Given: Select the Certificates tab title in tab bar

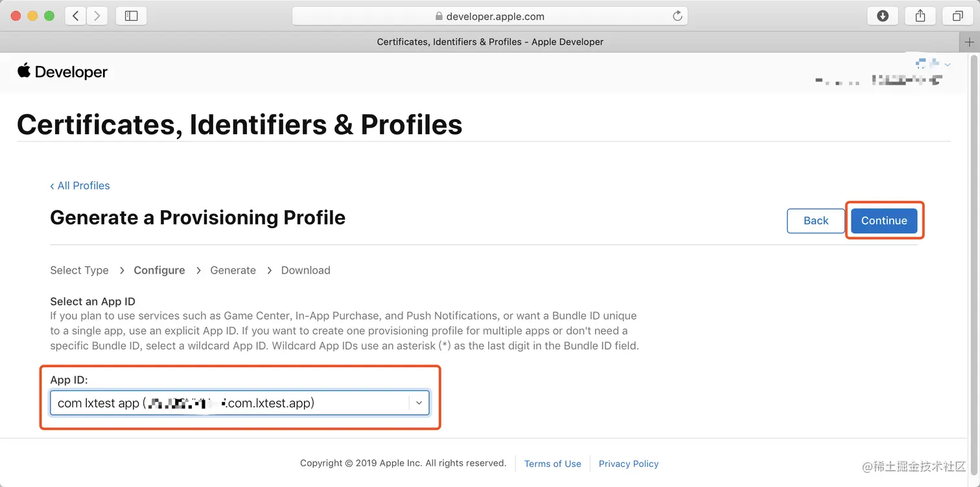Looking at the screenshot, I should click(490, 42).
